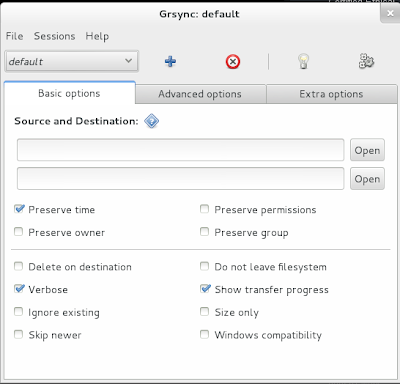Focus the source path input field
Image resolution: width=400 pixels, height=384 pixels.
click(x=181, y=150)
